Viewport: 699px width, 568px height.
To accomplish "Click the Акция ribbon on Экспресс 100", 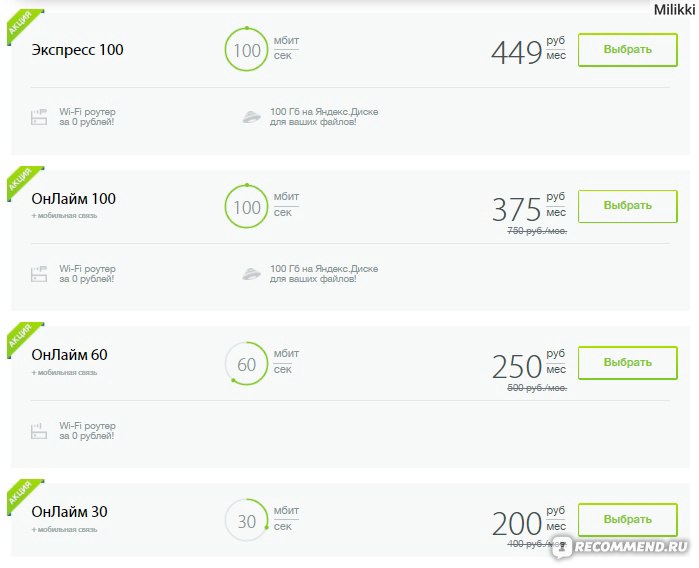I will (21, 25).
